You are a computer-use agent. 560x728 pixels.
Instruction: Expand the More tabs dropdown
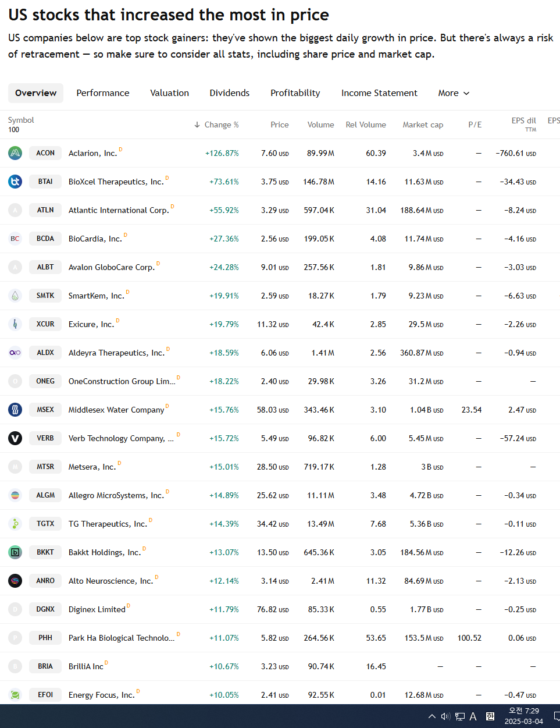click(454, 93)
